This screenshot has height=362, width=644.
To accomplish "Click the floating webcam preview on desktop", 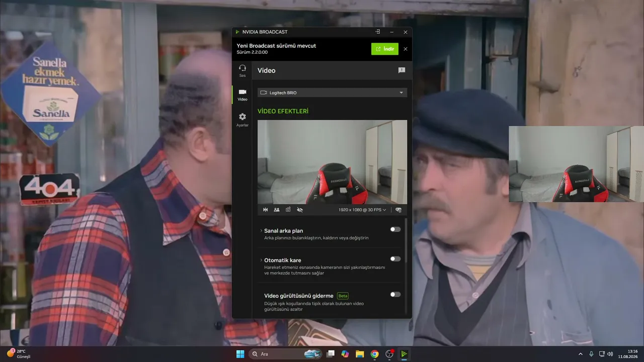I will click(576, 164).
